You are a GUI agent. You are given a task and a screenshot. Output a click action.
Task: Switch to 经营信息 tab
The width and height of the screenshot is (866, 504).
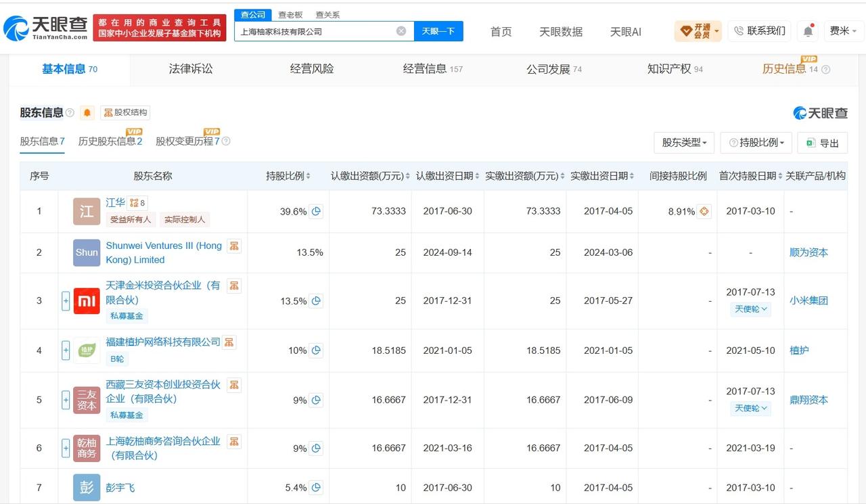[x=433, y=68]
